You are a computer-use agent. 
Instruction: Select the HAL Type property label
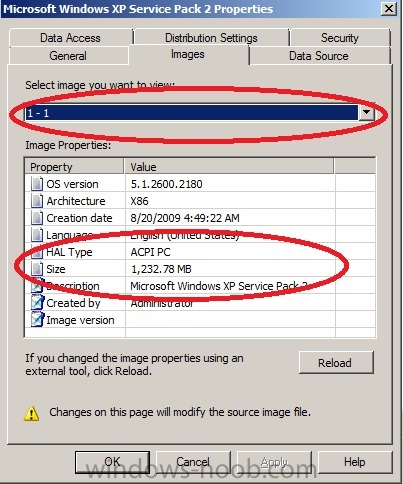[69, 252]
